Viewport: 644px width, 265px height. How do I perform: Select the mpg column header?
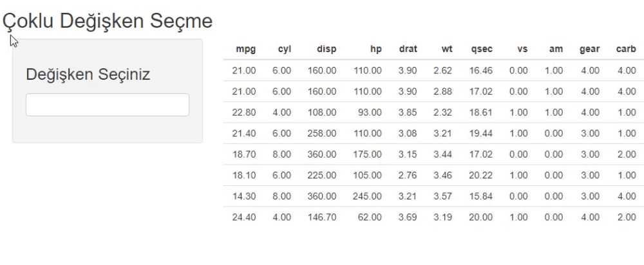point(245,50)
